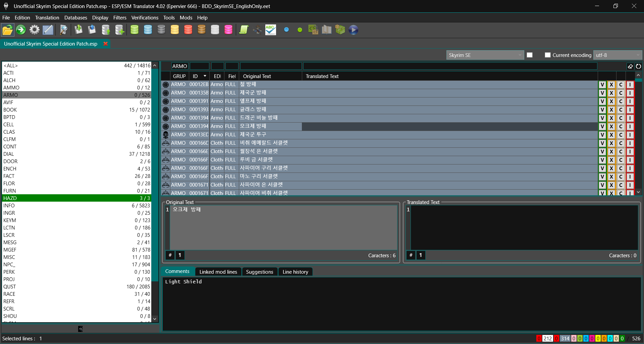Toggle the checkbox next to Skyrim SE dropdown
This screenshot has width=644, height=344.
tap(530, 55)
